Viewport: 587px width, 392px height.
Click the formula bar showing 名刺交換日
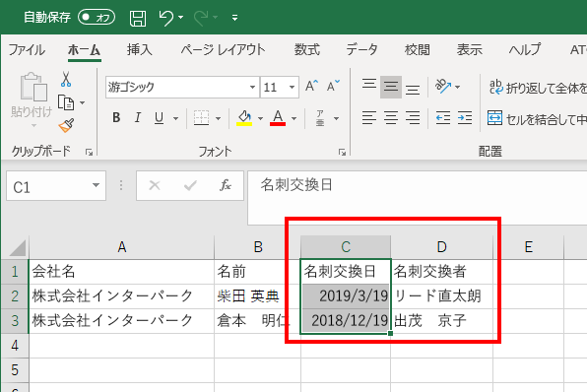click(418, 198)
